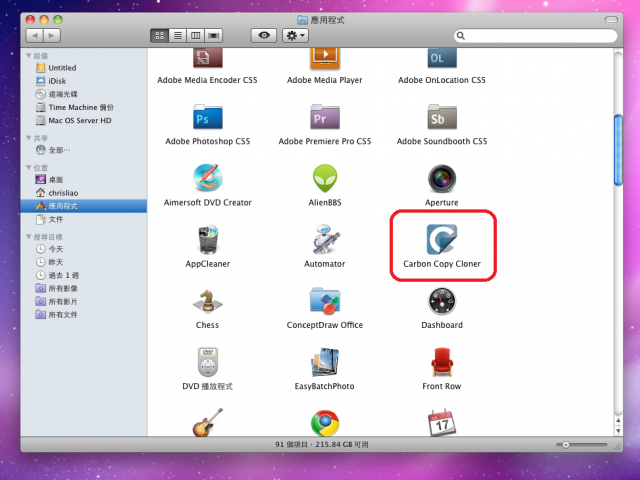Select the DVD 播放程式 remote icon
This screenshot has height=480, width=640.
[x=208, y=362]
